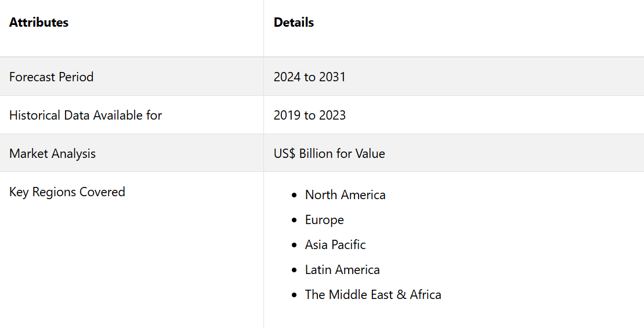644x328 pixels.
Task: Select the Forecast Period cell
Action: pos(132,77)
